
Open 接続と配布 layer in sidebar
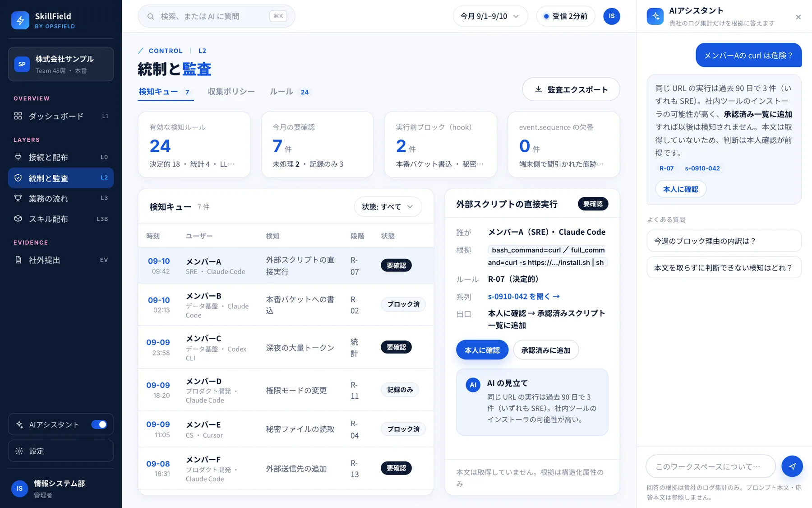point(61,157)
